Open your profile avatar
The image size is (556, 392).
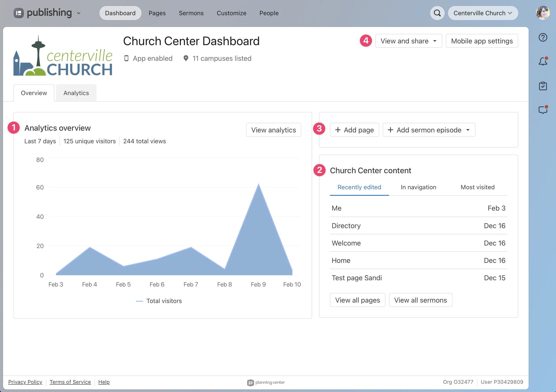pos(543,13)
